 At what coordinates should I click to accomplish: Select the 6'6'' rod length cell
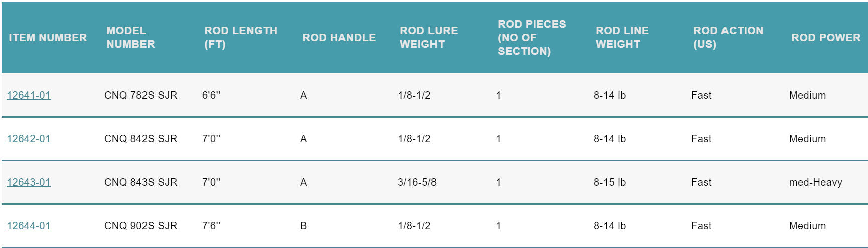tap(211, 95)
